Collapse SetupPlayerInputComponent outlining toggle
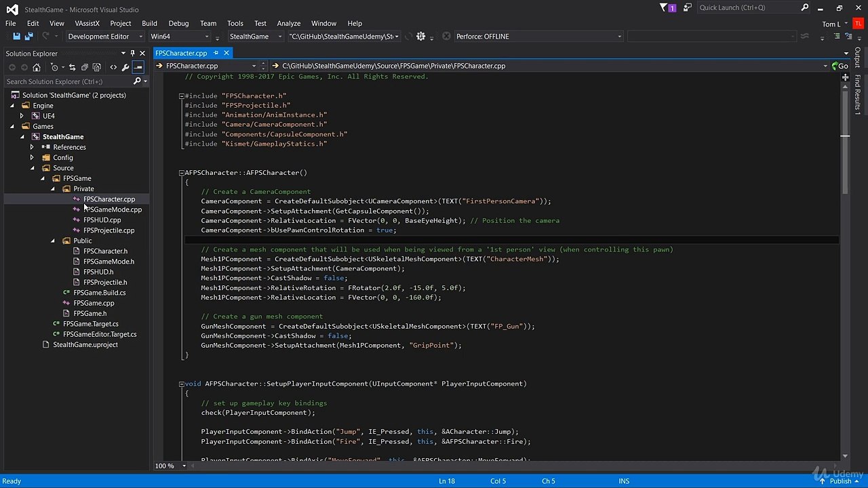The image size is (868, 488). click(182, 384)
